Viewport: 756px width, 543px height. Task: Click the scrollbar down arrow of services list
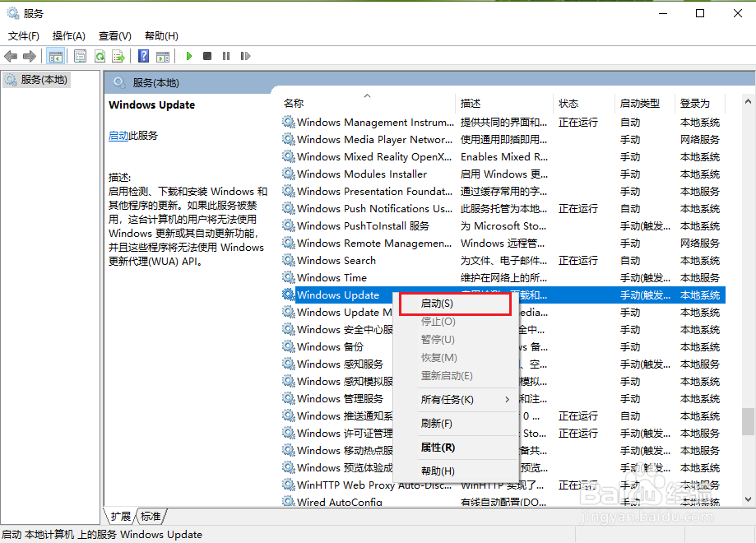tap(748, 499)
